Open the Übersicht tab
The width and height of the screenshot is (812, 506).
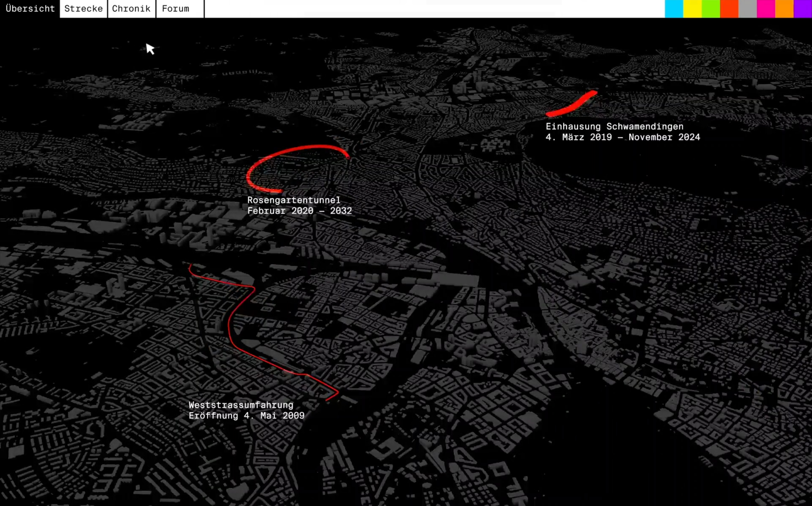(30, 9)
